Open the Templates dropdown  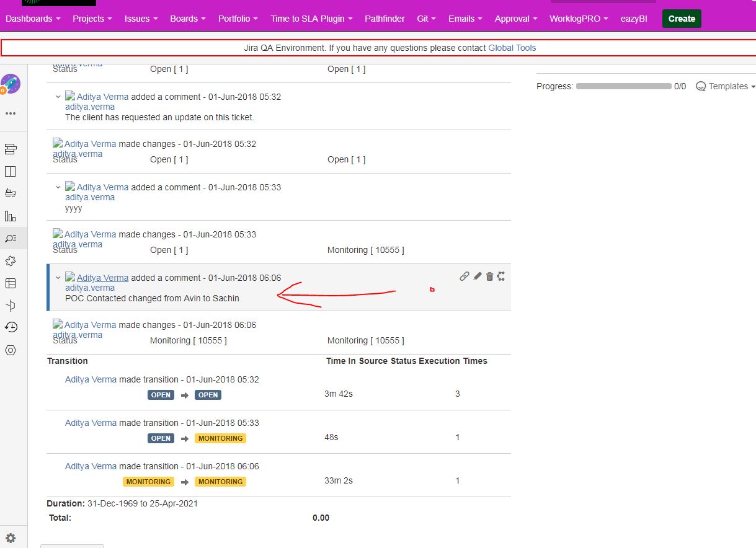(x=726, y=86)
